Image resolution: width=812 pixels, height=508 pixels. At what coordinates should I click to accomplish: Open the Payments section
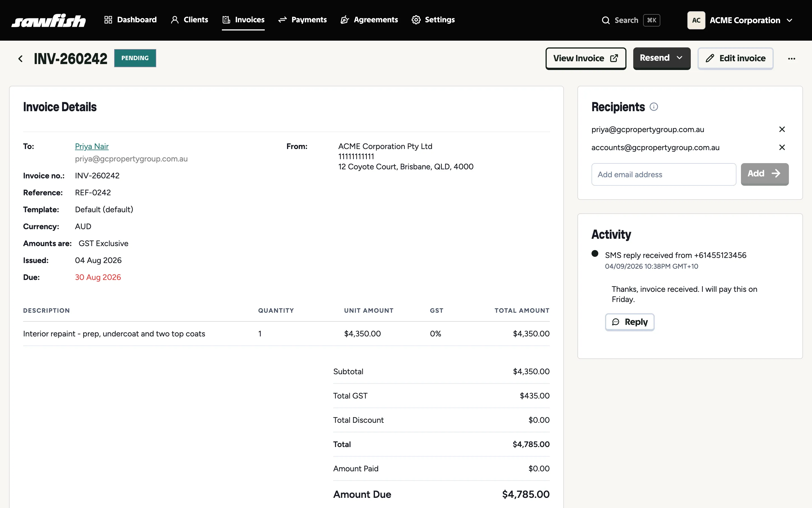click(303, 20)
